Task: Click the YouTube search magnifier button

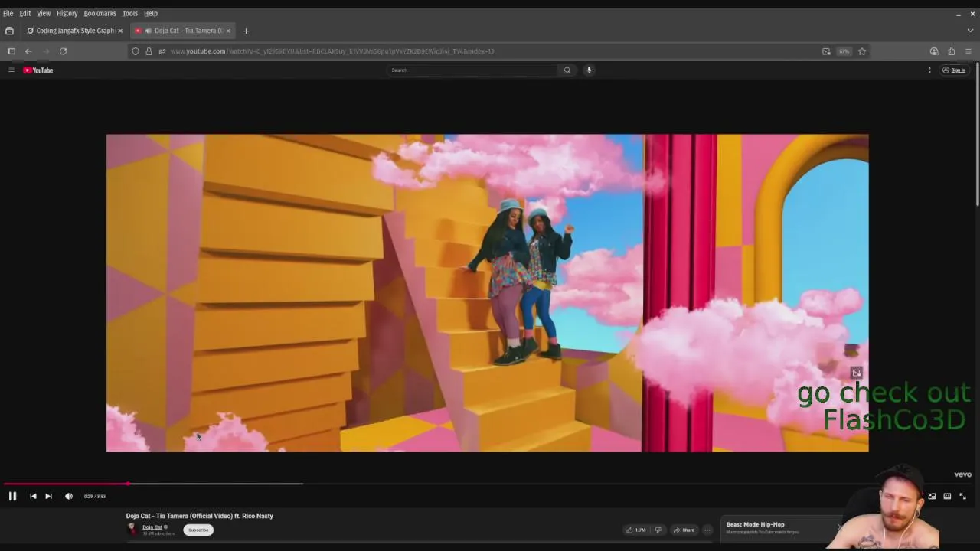Action: (567, 70)
